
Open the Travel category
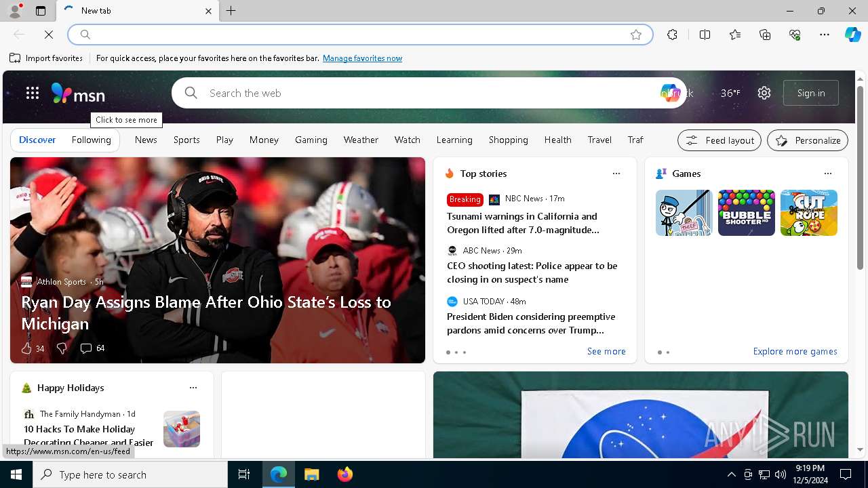pyautogui.click(x=599, y=140)
